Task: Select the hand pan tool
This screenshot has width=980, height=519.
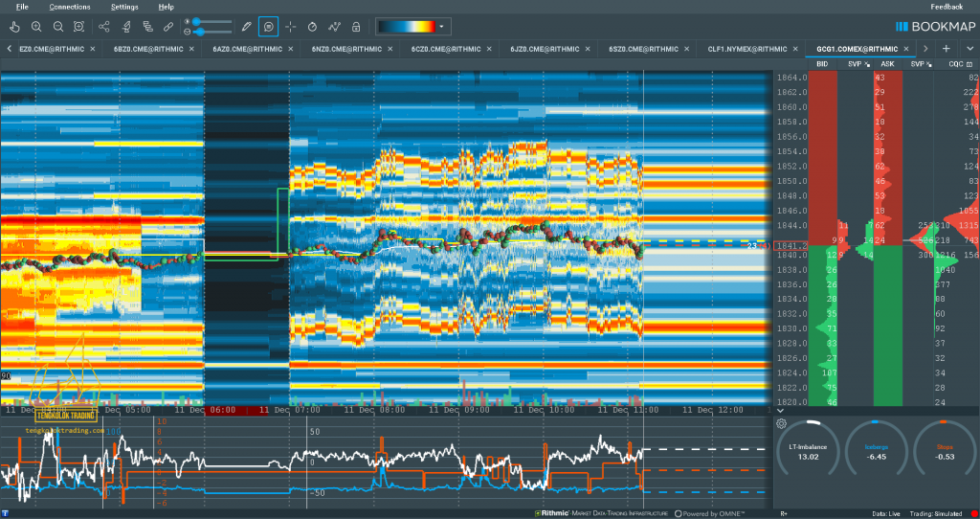Action: tap(13, 27)
